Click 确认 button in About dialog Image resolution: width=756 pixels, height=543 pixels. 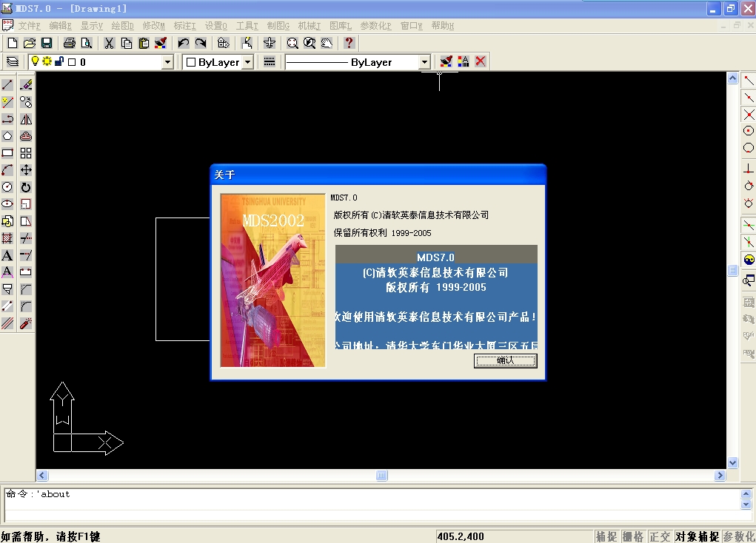point(505,360)
